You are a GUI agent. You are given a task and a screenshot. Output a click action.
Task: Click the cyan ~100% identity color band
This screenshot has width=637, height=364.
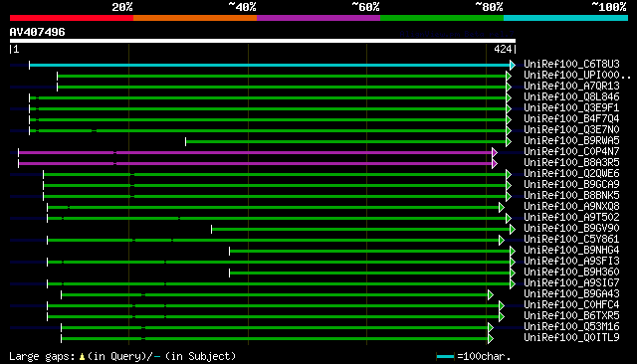565,18
